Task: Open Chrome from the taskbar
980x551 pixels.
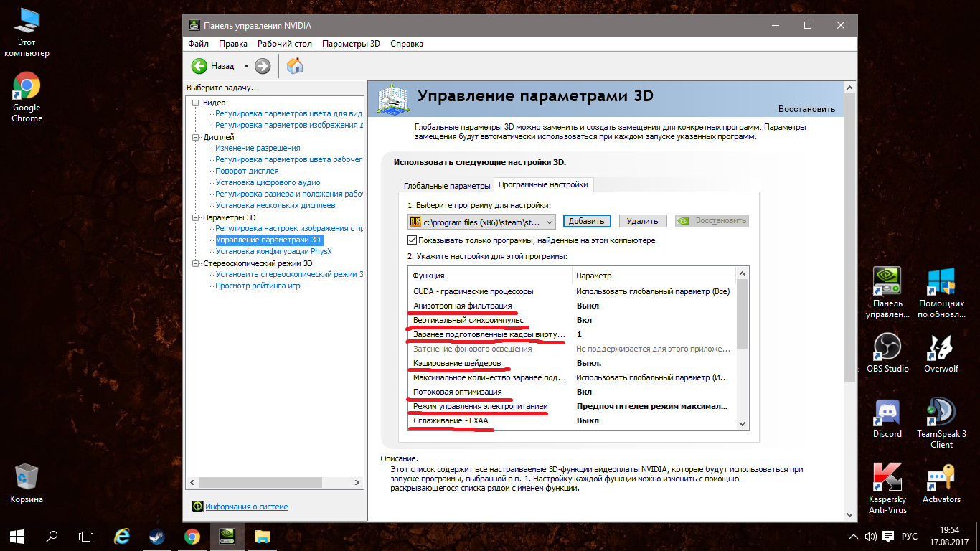Action: coord(192,535)
